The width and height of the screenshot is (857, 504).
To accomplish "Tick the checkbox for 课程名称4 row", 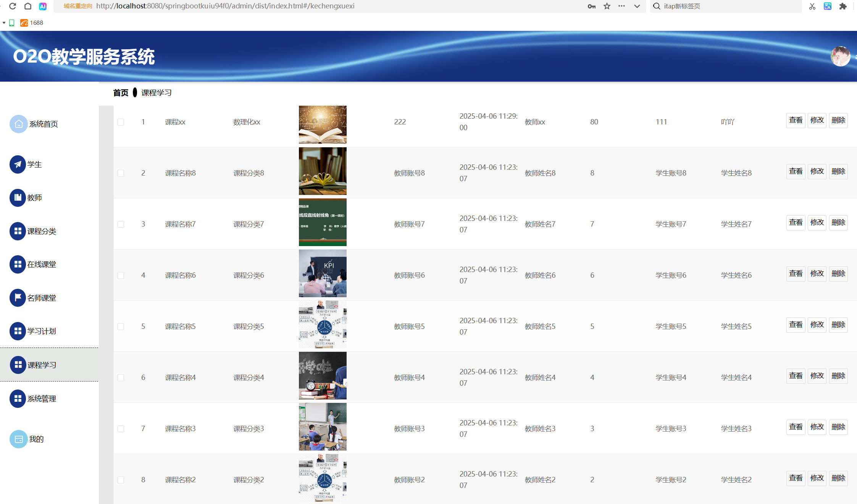I will click(121, 378).
